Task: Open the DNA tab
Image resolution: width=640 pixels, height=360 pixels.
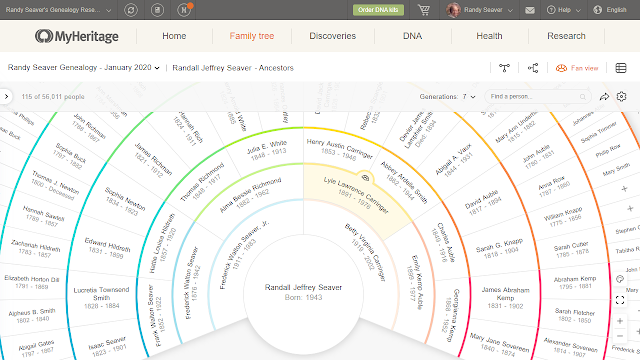Action: [412, 36]
